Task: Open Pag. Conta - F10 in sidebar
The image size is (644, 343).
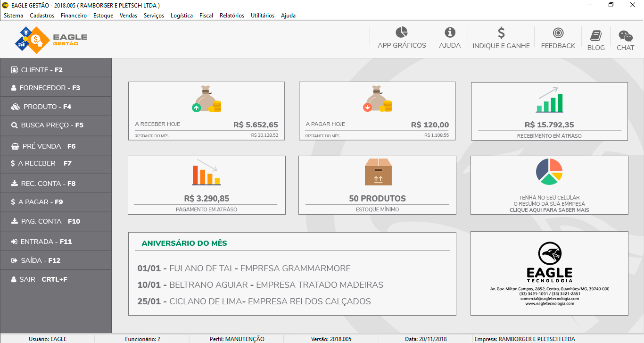Action: tap(56, 221)
